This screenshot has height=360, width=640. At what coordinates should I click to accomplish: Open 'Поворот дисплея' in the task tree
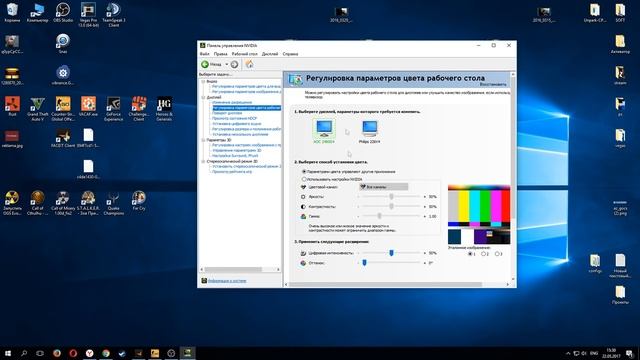[227, 113]
